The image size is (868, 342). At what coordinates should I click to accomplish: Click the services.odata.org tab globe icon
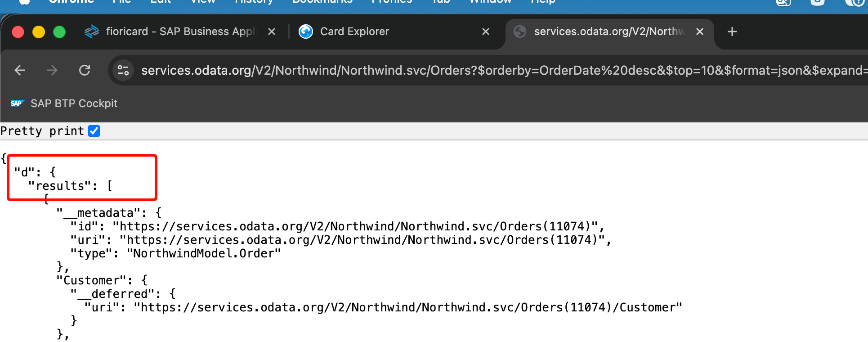coord(520,31)
